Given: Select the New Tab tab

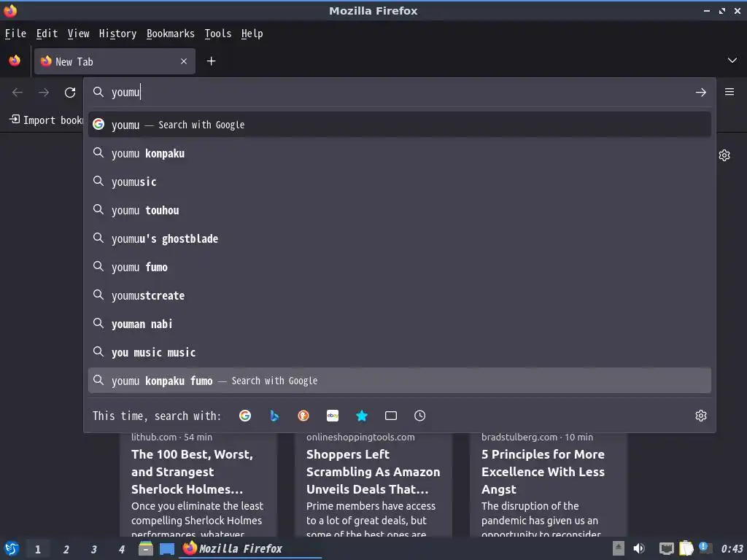Looking at the screenshot, I should pyautogui.click(x=115, y=61).
